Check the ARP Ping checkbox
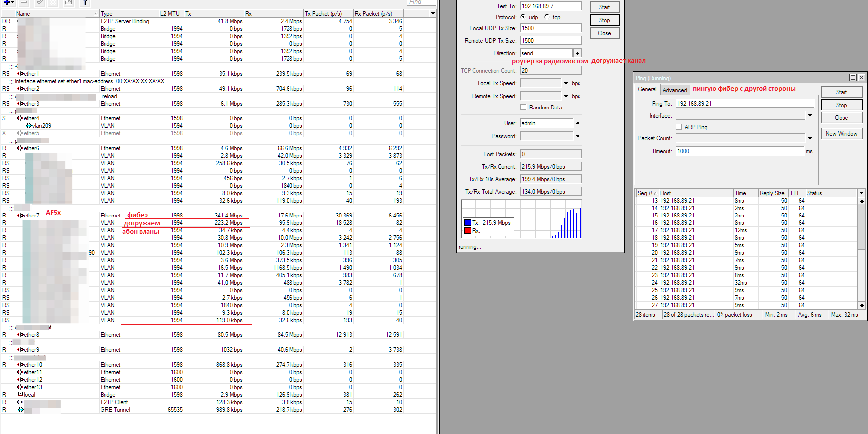The width and height of the screenshot is (868, 434). (679, 127)
